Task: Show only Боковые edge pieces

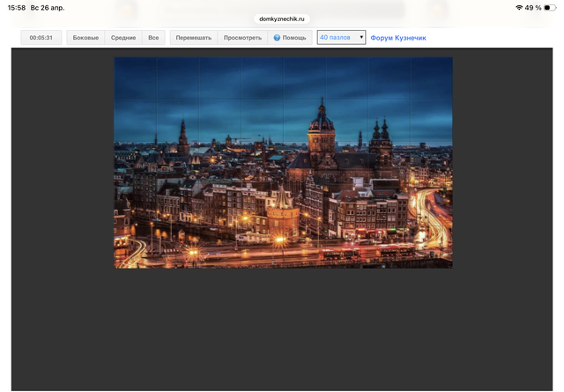Action: 85,38
